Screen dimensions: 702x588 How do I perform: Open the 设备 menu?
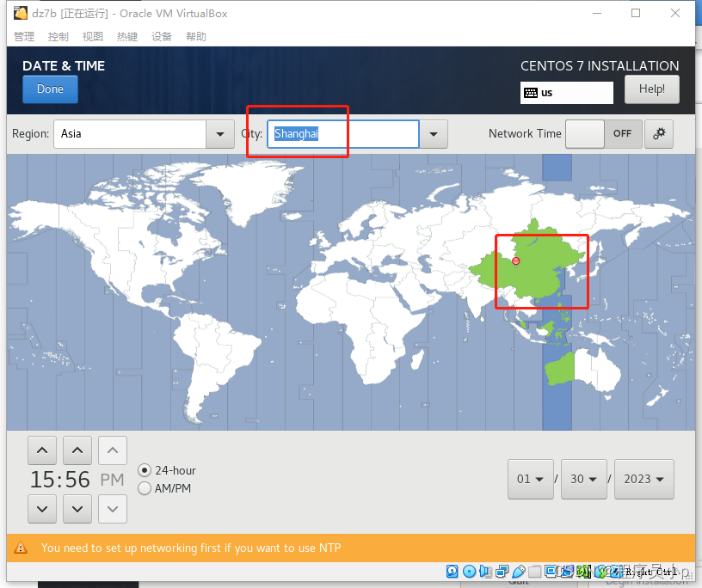click(x=162, y=37)
